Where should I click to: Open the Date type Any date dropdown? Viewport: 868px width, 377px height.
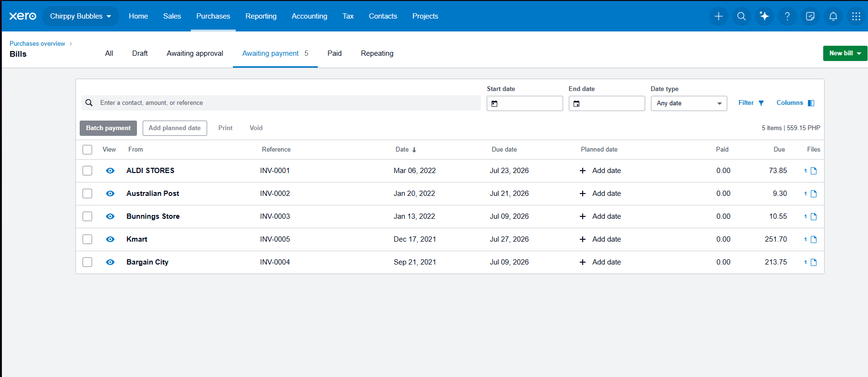click(x=689, y=103)
